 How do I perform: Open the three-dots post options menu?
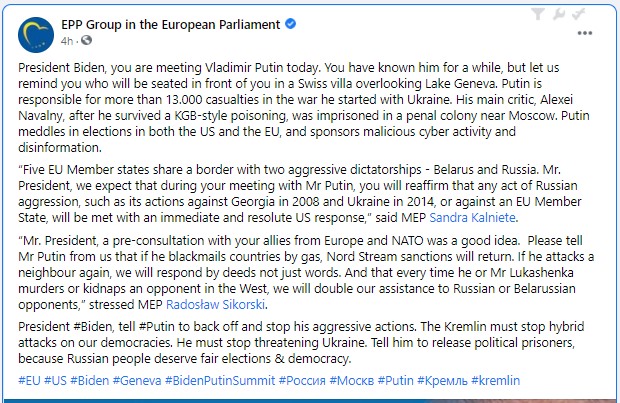click(585, 33)
